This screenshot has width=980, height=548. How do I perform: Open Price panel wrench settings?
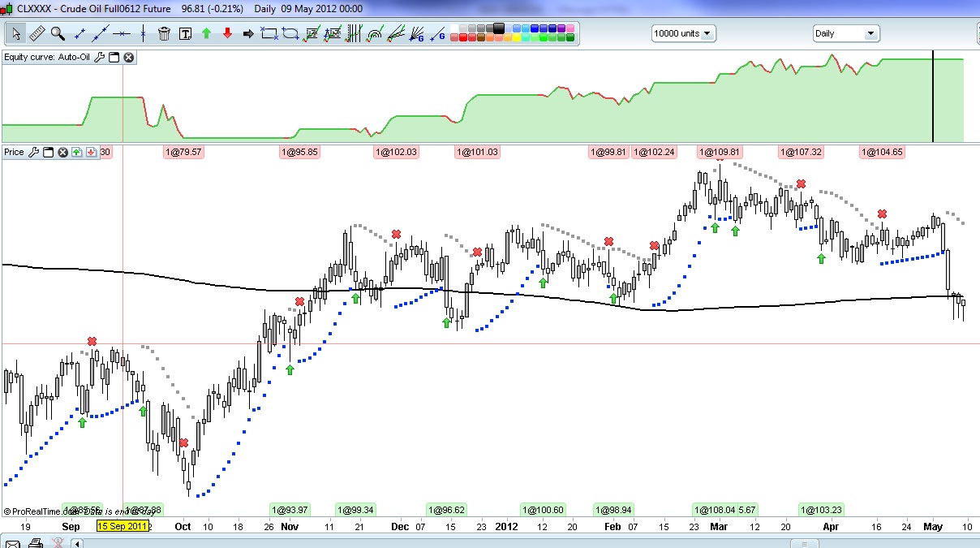click(x=33, y=152)
